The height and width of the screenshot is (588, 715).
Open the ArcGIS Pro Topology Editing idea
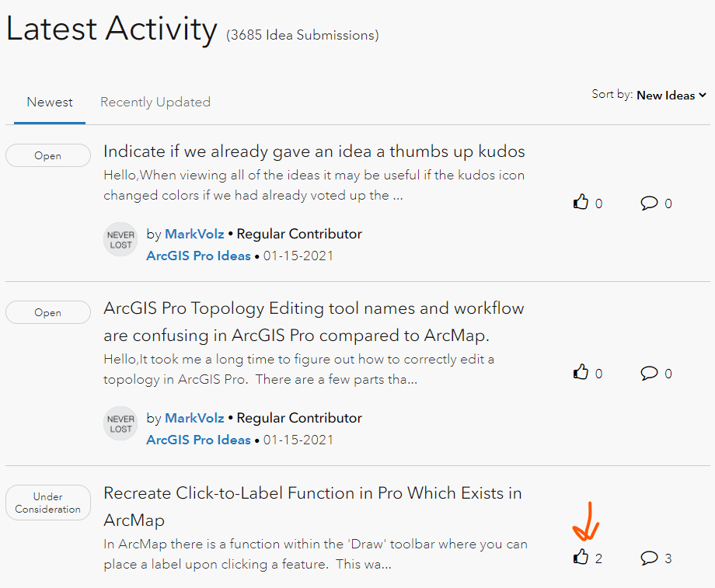(x=314, y=322)
